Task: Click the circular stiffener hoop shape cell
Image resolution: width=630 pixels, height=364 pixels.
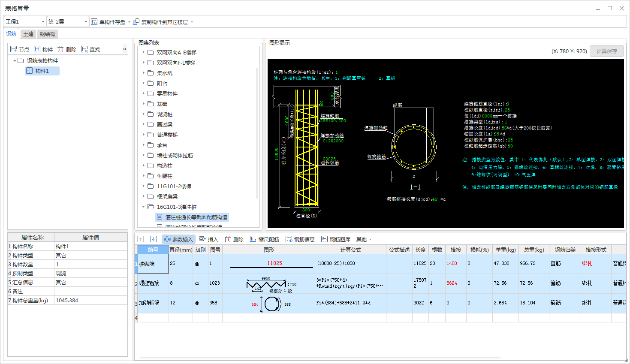Action: coord(268,303)
